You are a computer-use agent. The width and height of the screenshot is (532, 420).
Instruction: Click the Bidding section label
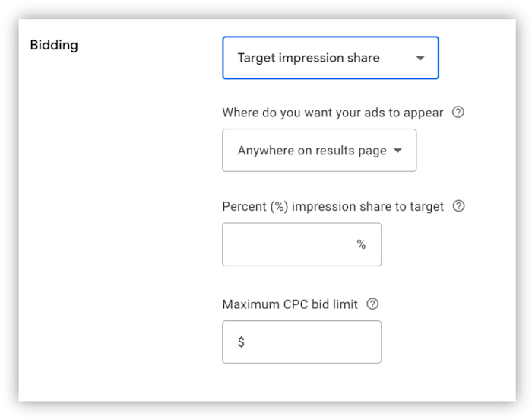click(x=54, y=45)
